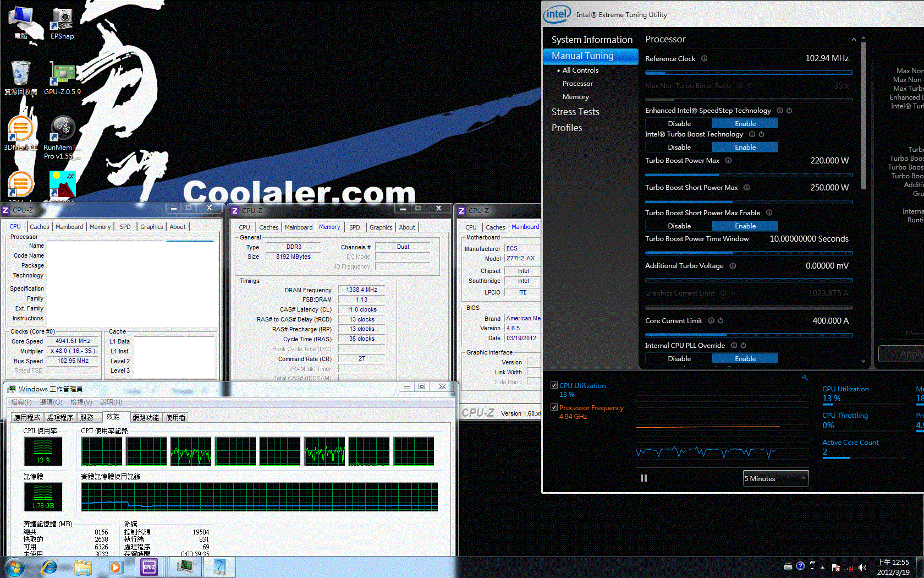Launch RunMemTest Pro v1.55 desktop shortcut

tap(62, 138)
